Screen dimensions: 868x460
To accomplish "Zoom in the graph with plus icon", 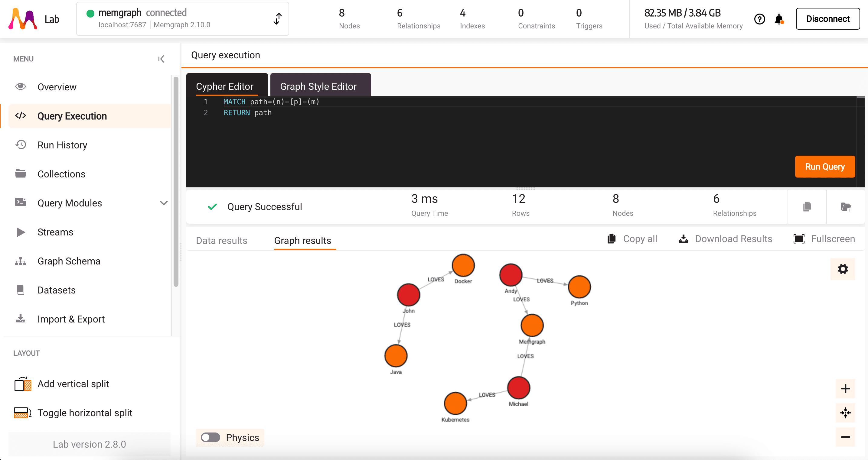I will 845,389.
